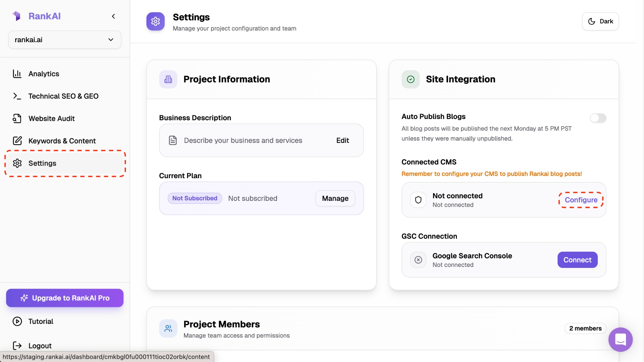Open the rankai.ai project dropdown

64,40
